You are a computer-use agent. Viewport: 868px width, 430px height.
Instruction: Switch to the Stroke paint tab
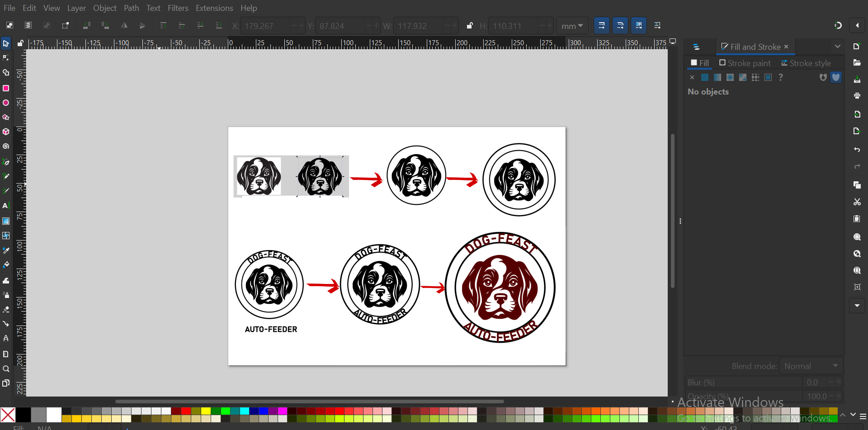(x=745, y=63)
